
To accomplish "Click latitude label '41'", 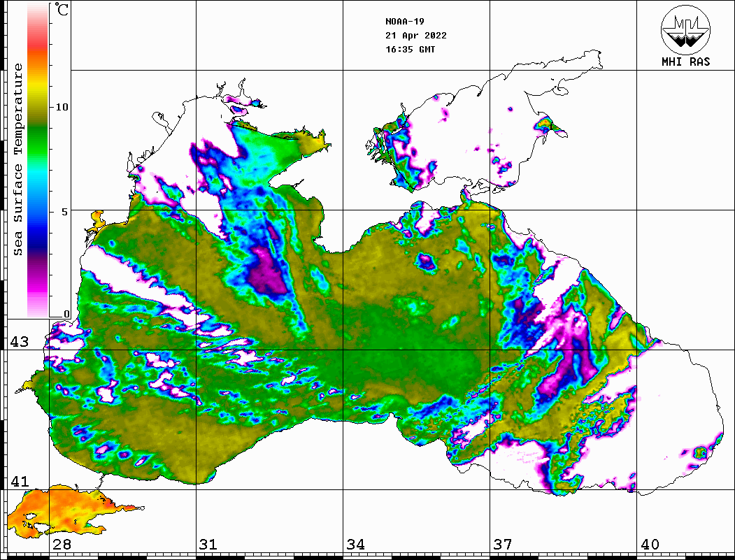I will 19,482.
